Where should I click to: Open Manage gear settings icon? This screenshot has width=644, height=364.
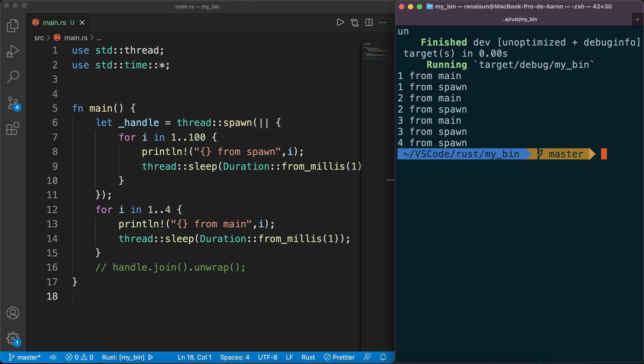click(x=13, y=339)
